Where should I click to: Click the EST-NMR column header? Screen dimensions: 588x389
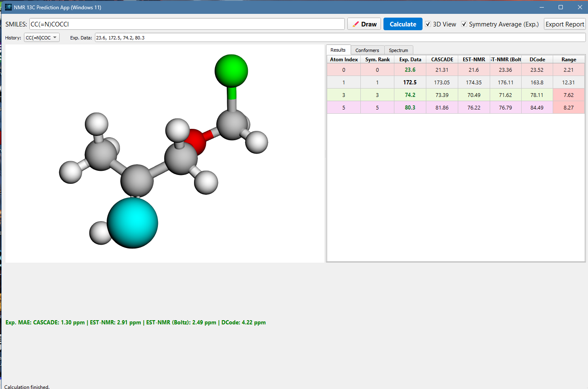coord(474,60)
